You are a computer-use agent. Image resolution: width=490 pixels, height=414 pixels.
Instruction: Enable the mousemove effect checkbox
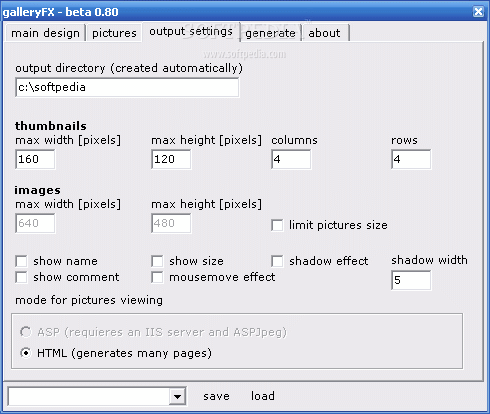157,277
